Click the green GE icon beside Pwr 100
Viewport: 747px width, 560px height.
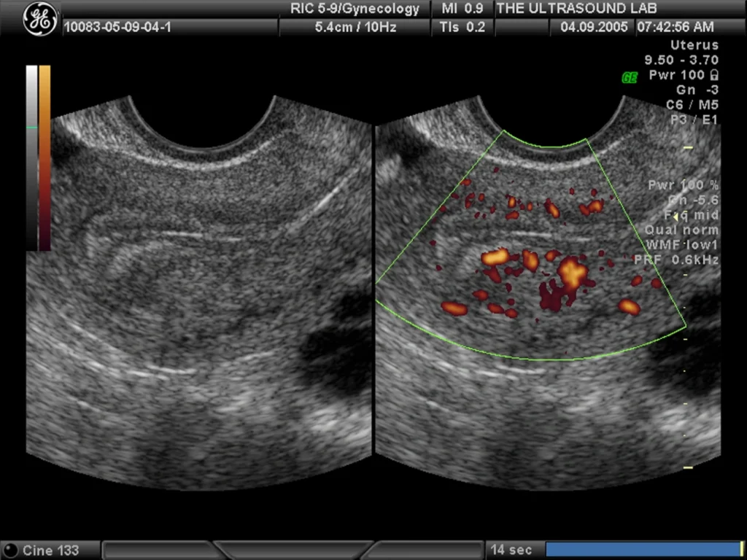tap(630, 77)
